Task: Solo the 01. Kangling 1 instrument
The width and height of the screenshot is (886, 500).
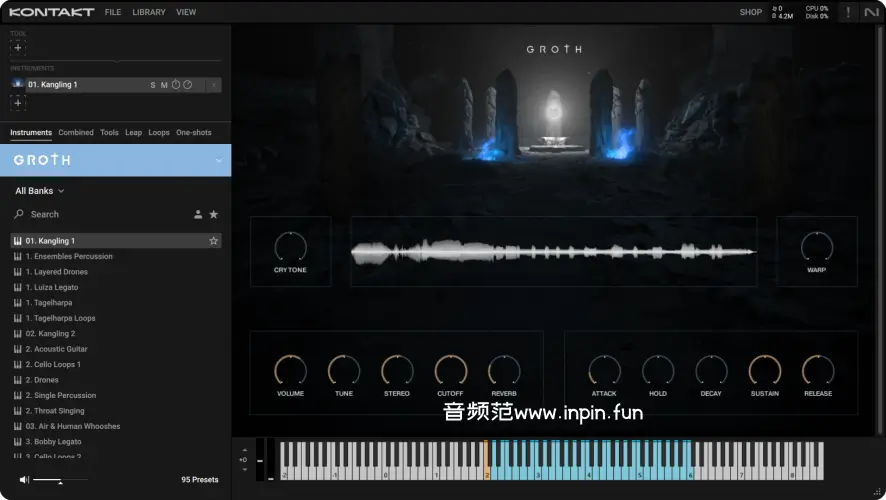Action: click(153, 85)
